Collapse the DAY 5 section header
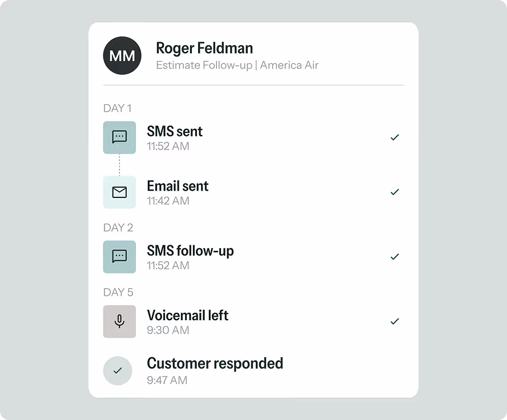507x420 pixels. point(118,292)
